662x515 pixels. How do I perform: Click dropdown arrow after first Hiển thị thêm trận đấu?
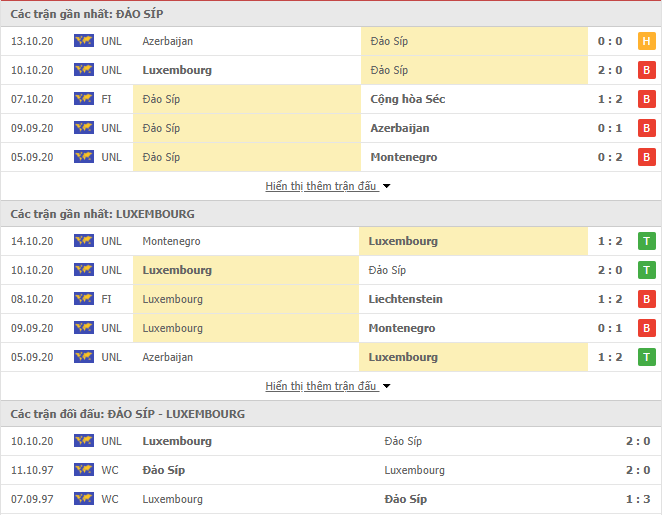[x=386, y=186]
